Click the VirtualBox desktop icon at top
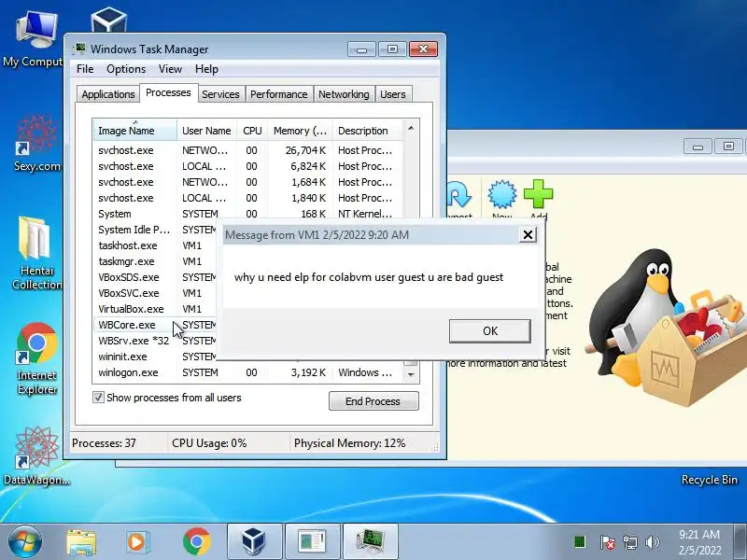The image size is (747, 560). 108,20
